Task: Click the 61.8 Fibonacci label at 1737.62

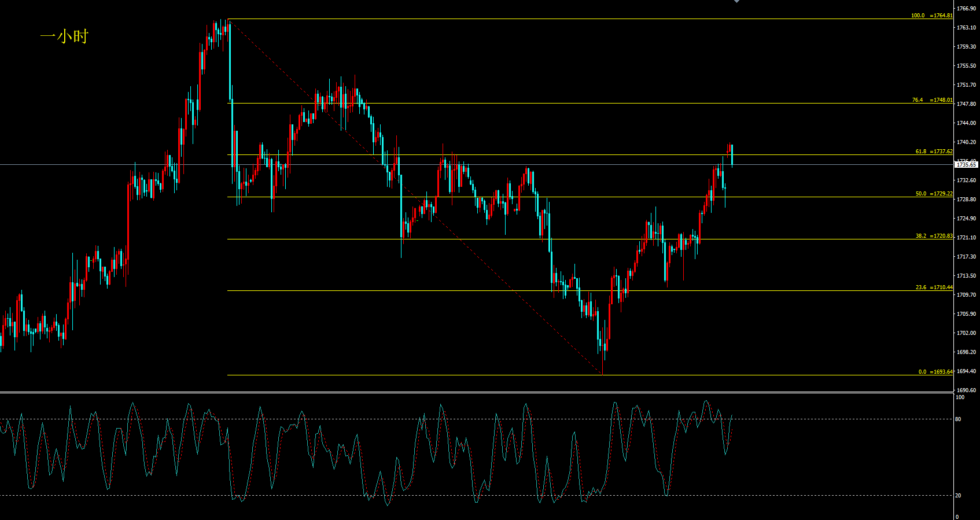Action: tap(933, 152)
